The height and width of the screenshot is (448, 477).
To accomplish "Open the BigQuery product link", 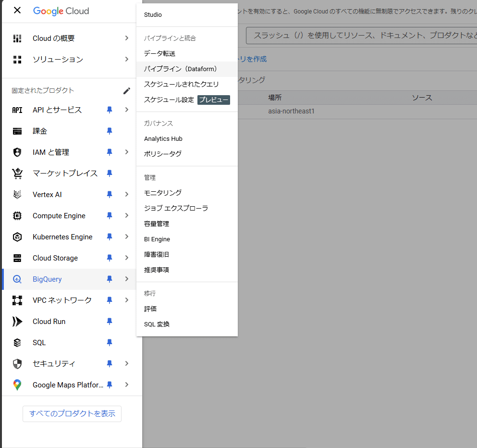I will (47, 279).
